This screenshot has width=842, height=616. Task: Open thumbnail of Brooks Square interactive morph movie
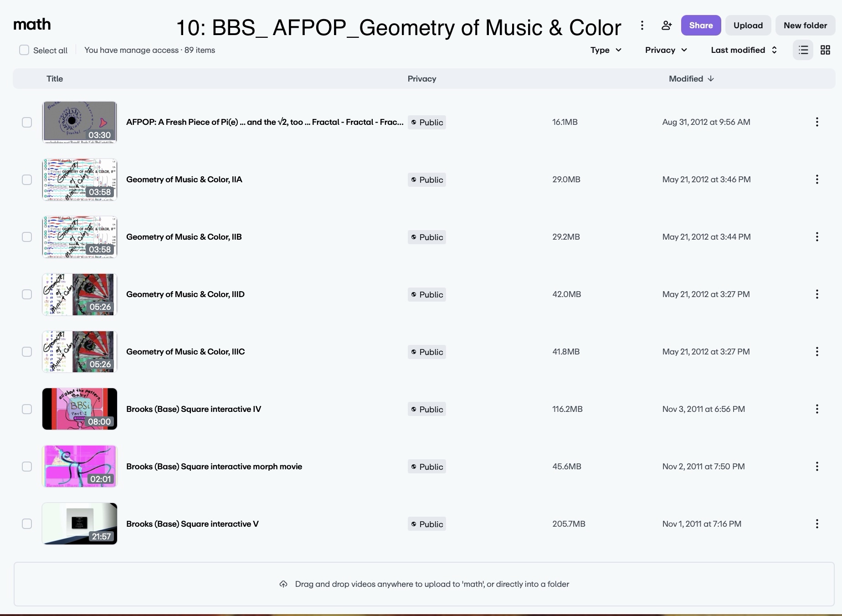point(80,467)
